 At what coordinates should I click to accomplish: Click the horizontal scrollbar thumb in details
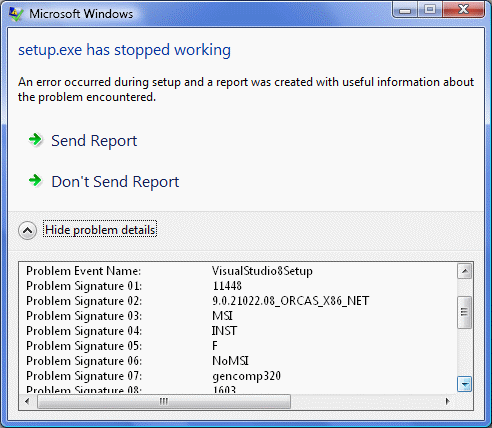164,401
